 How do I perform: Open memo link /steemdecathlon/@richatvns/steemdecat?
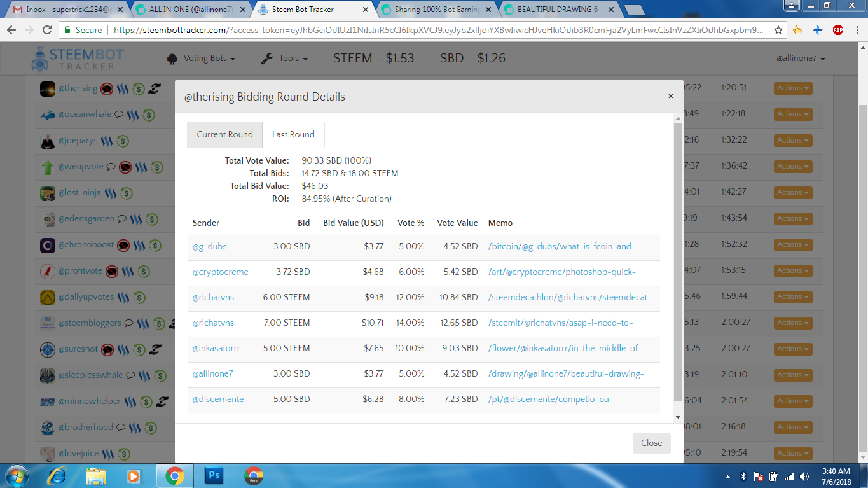coord(568,297)
